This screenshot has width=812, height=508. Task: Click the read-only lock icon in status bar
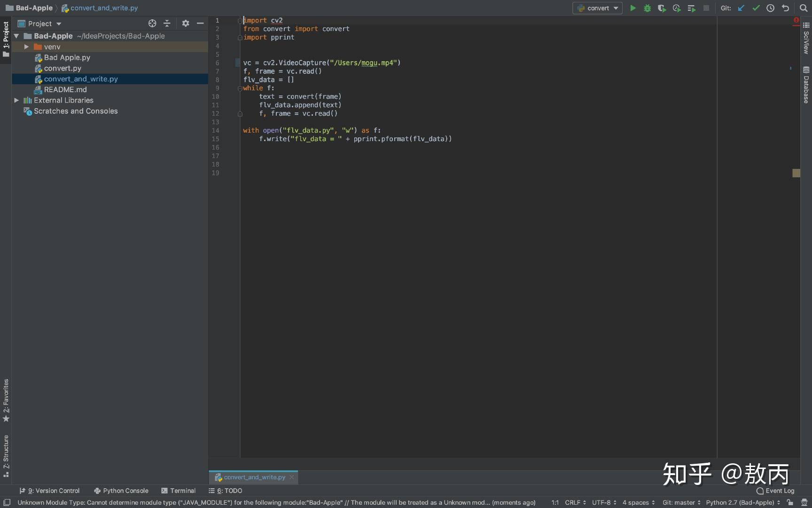pos(790,502)
